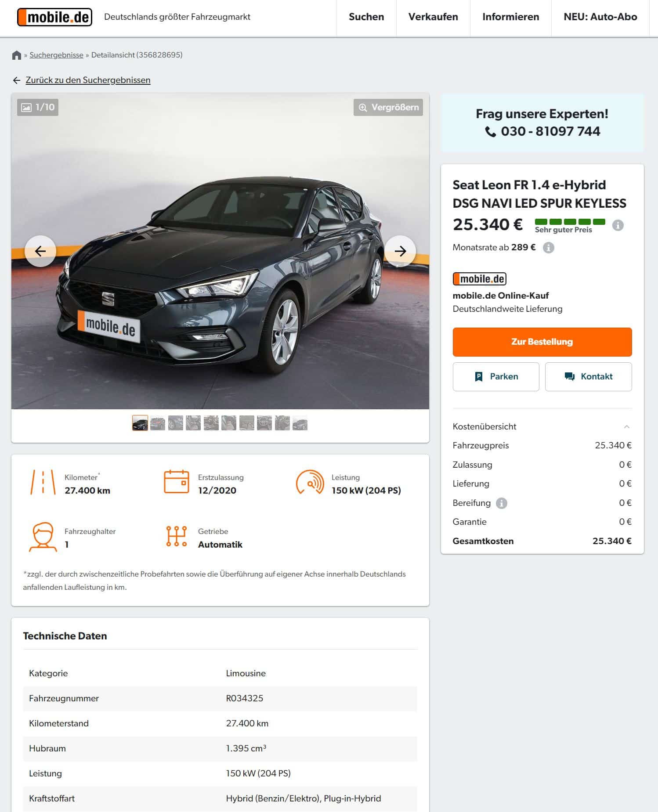Image resolution: width=658 pixels, height=812 pixels.
Task: Click the Technische Daten heading
Action: click(x=65, y=636)
